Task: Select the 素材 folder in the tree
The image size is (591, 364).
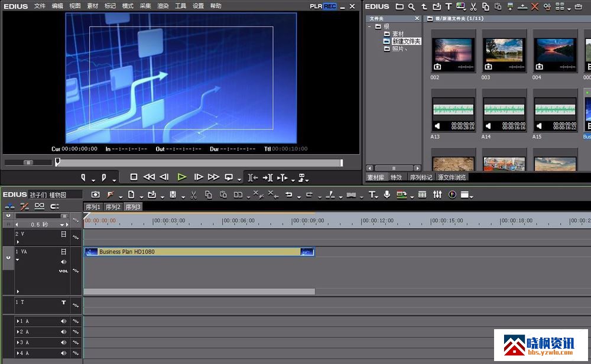Action: (x=398, y=34)
